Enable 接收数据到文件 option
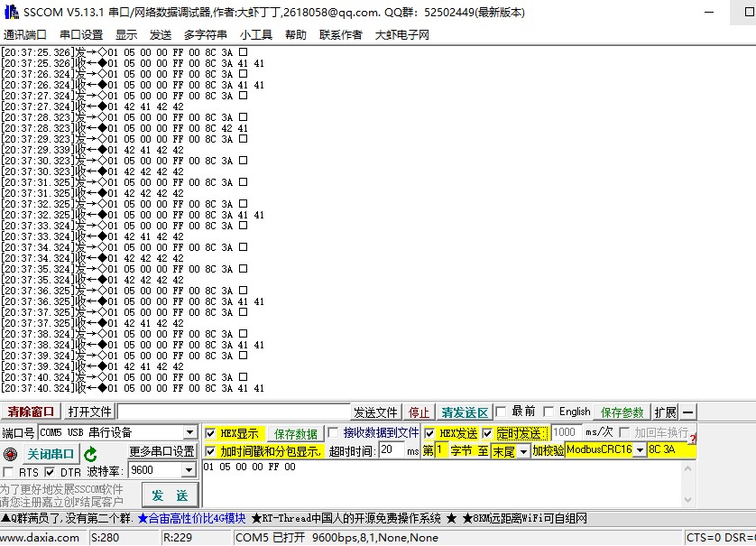Viewport: 756px width, 546px height. pos(332,432)
